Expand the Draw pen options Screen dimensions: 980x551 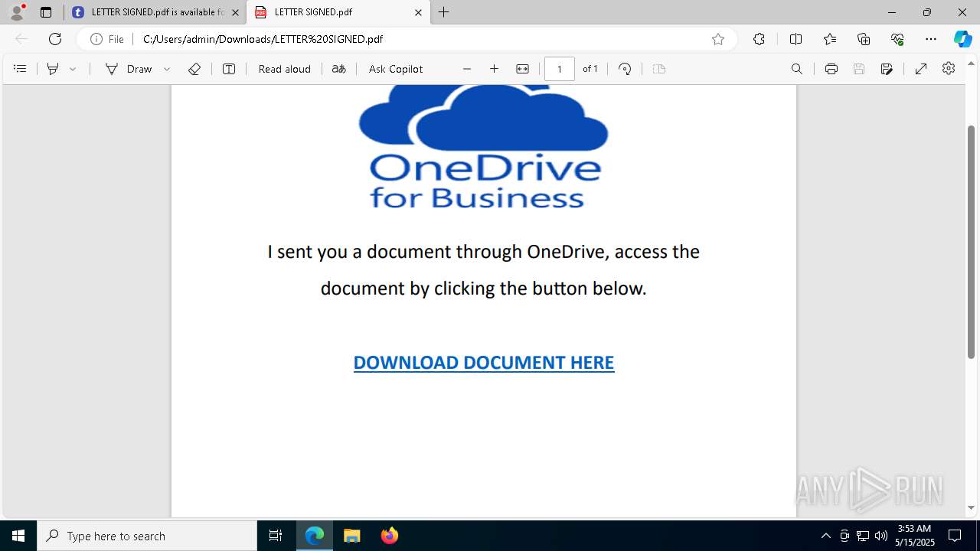click(x=167, y=69)
